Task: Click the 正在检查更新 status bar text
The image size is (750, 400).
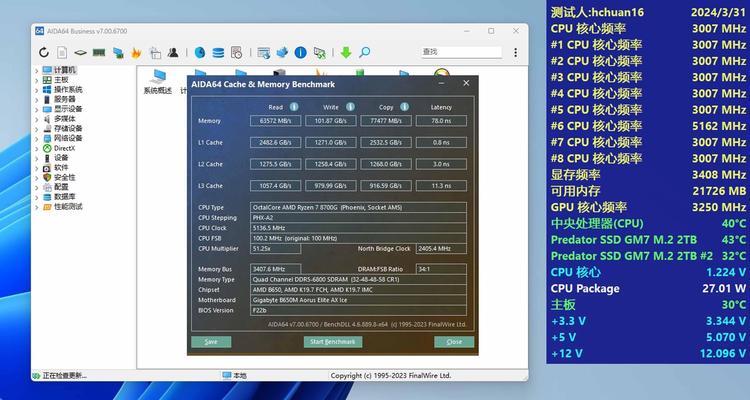Action: [x=65, y=376]
